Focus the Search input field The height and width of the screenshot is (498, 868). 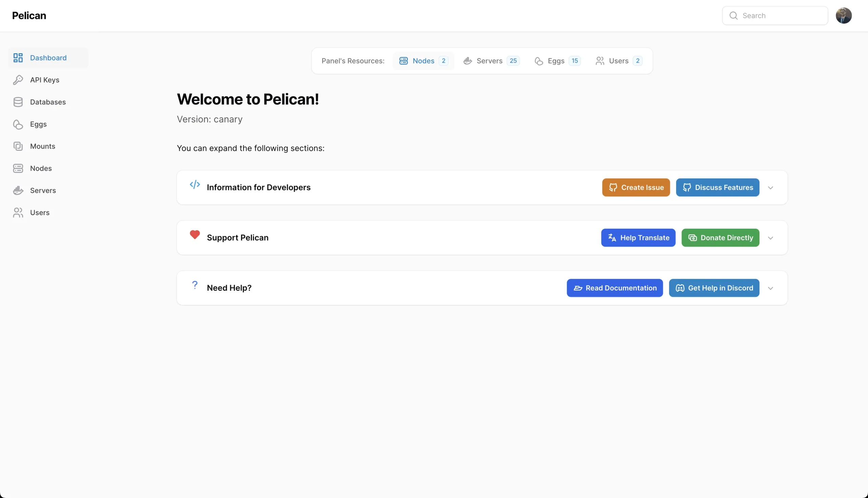click(775, 16)
